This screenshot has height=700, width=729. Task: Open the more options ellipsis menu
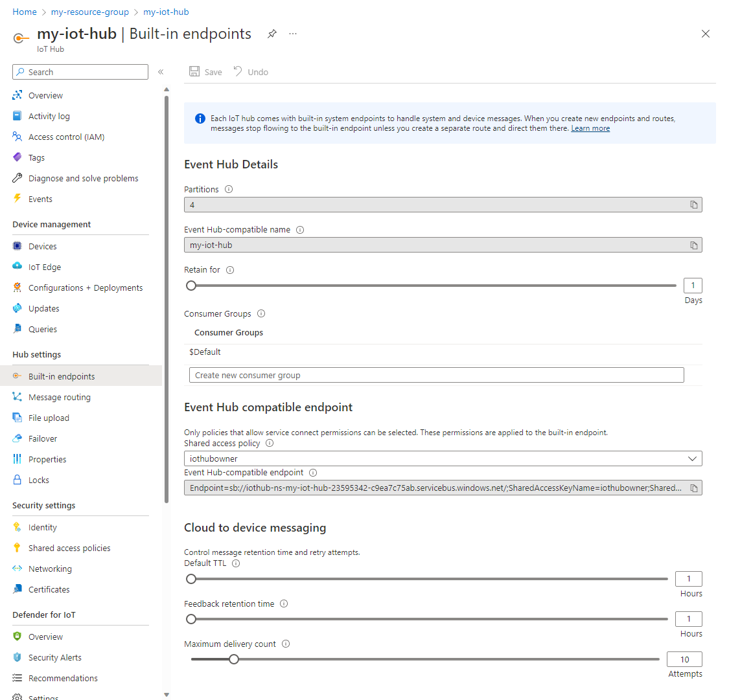tap(292, 34)
